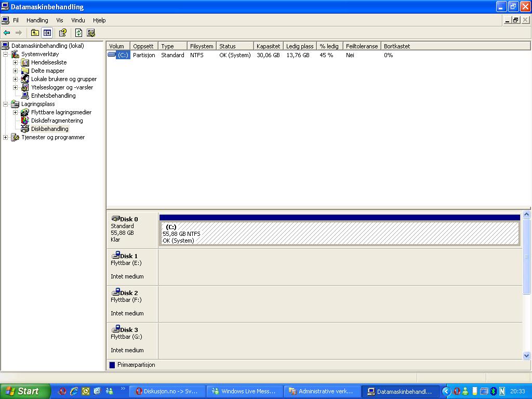The width and height of the screenshot is (532, 399).
Task: Click the disk settings toolbar icon
Action: point(91,33)
